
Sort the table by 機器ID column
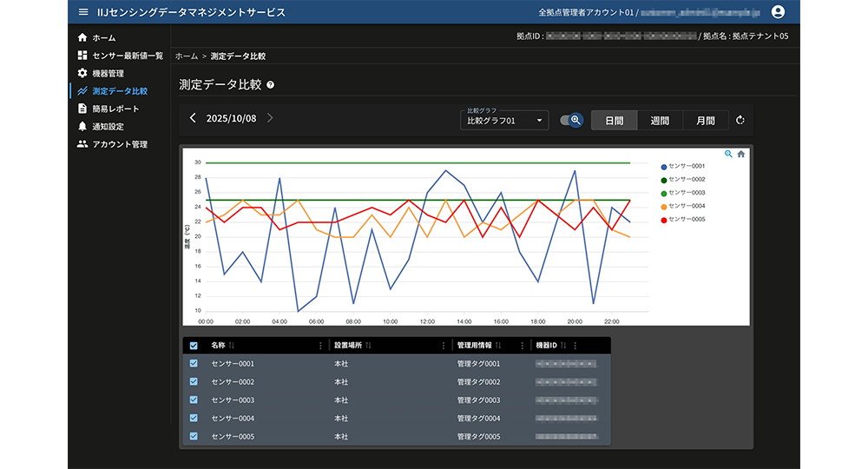[x=564, y=346]
